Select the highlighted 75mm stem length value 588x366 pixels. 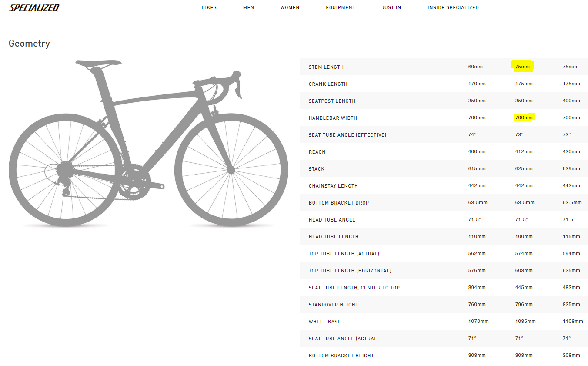click(522, 67)
